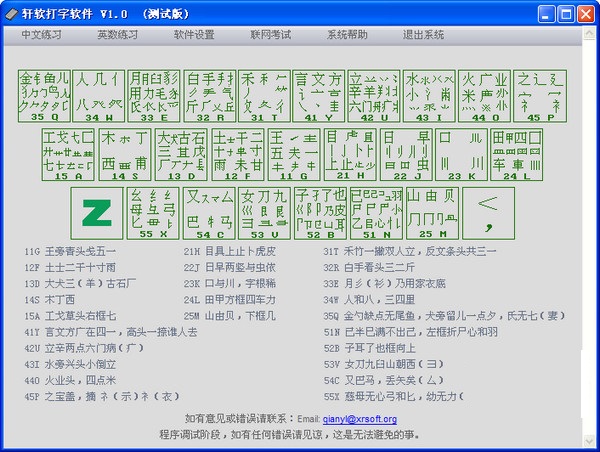Viewport: 600px width, 452px height.
Task: Select the mnemonic line 25M 山由贝，下框几
Action: (230, 316)
